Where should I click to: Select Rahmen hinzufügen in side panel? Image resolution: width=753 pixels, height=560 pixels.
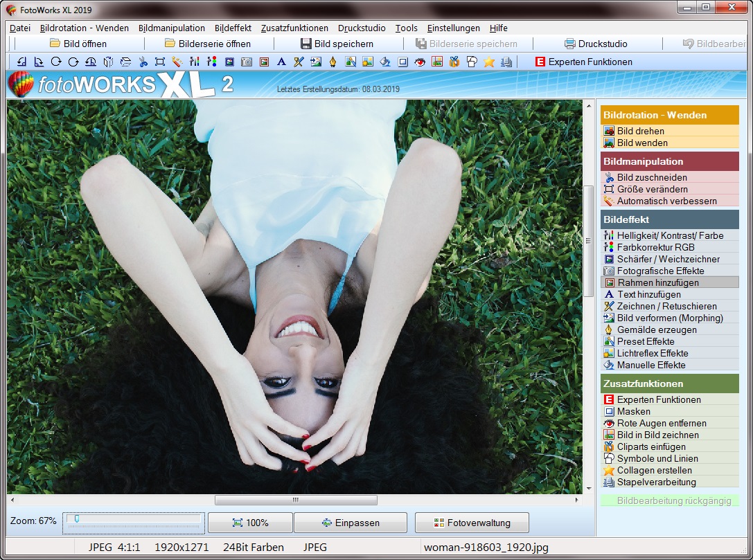click(x=657, y=282)
